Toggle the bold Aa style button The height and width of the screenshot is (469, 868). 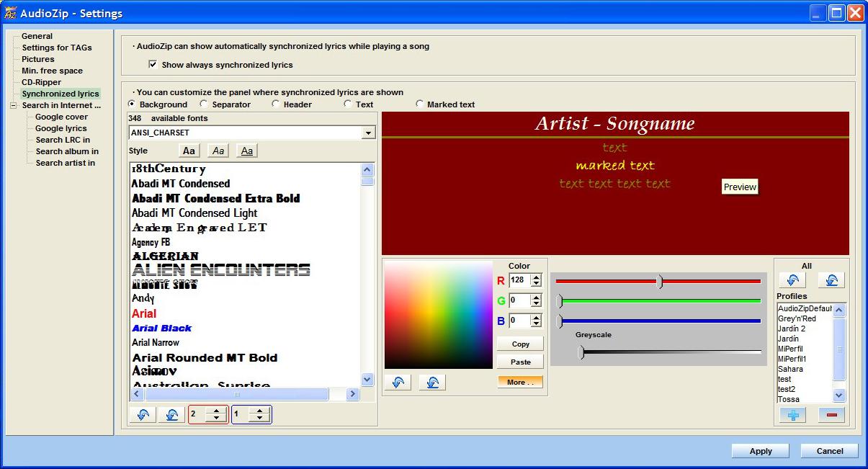click(189, 151)
